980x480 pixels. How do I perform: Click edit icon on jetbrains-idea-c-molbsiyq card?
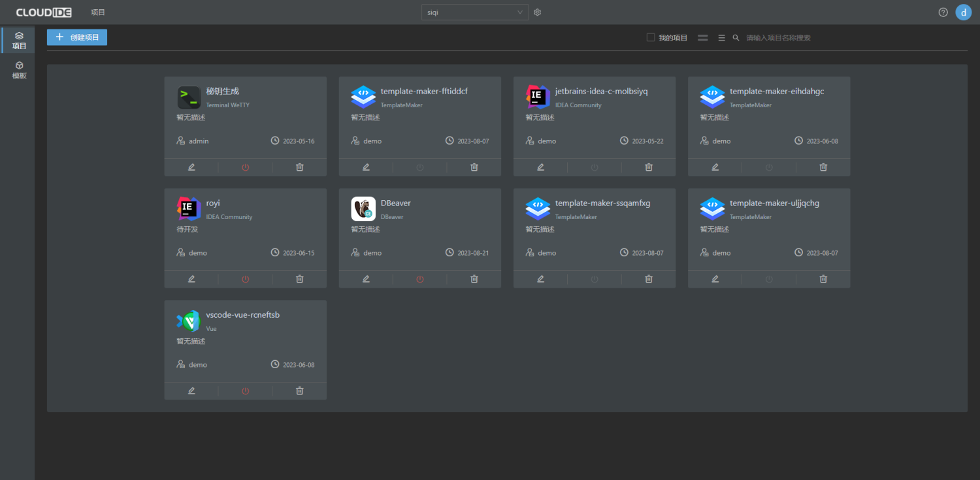point(540,167)
